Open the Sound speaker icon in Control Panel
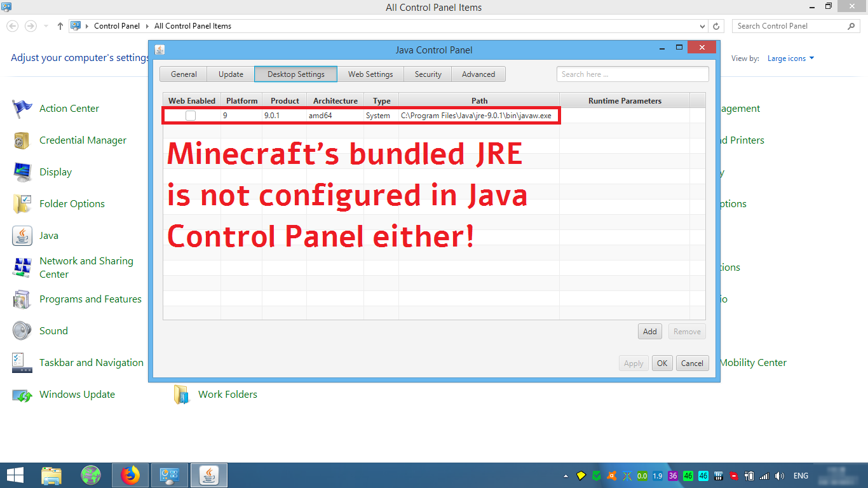Image resolution: width=868 pixels, height=488 pixels. pyautogui.click(x=22, y=331)
